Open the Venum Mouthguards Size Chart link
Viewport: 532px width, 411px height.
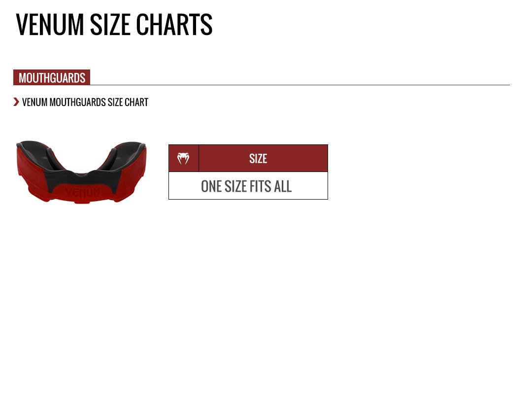85,103
